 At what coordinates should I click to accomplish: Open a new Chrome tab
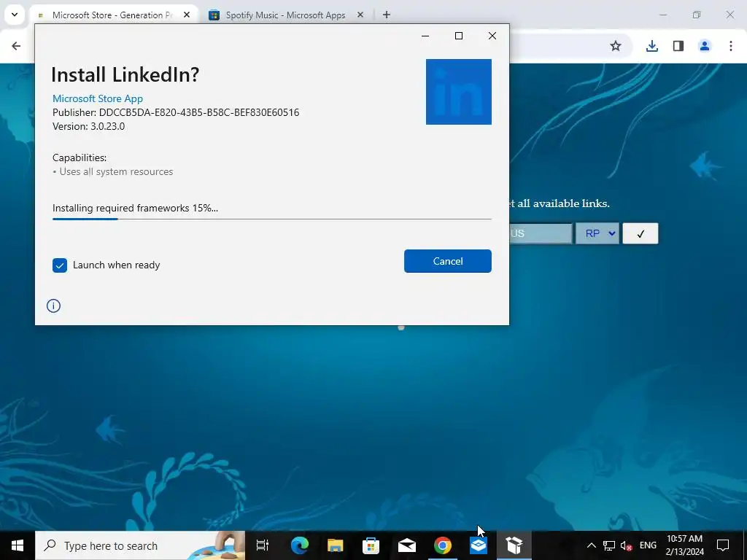[387, 15]
